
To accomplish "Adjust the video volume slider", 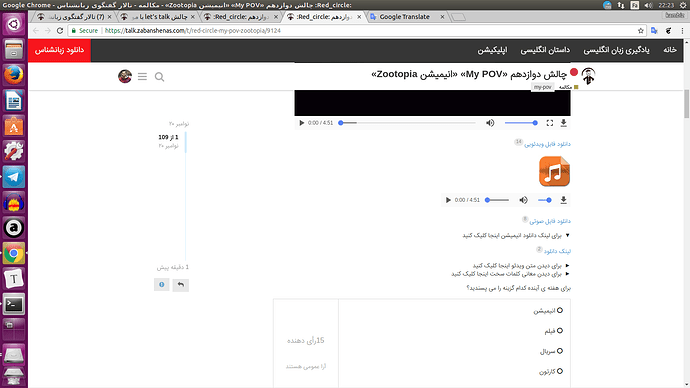I will [x=521, y=123].
